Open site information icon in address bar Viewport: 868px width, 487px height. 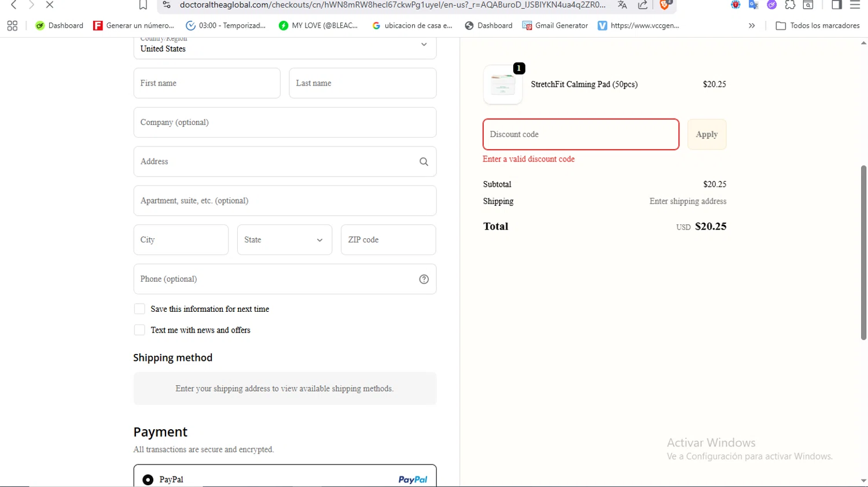pos(167,5)
